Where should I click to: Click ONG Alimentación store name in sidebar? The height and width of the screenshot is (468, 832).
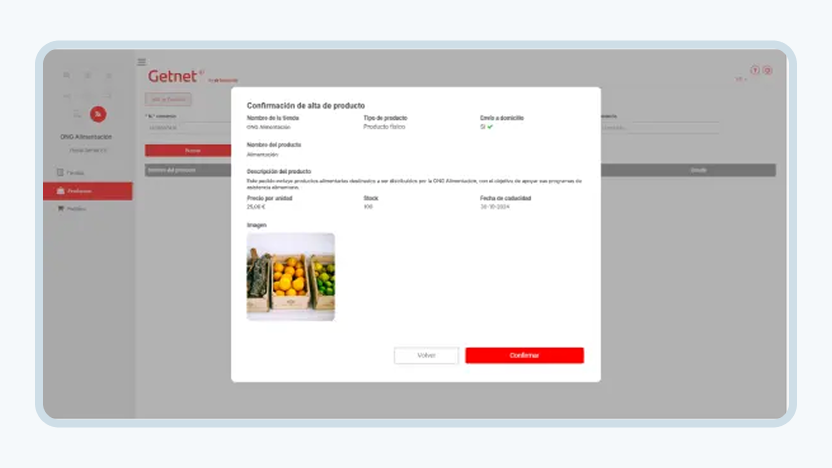(86, 137)
